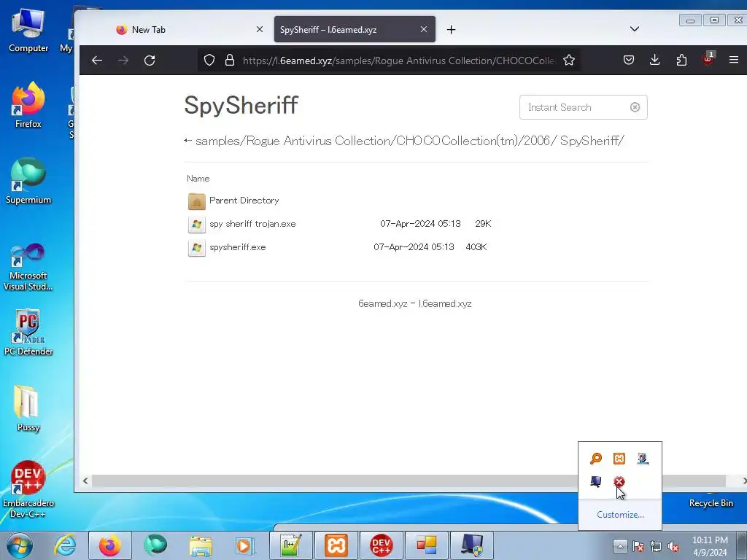Click the colored squares taskbar button
747x560 pixels.
click(x=426, y=545)
